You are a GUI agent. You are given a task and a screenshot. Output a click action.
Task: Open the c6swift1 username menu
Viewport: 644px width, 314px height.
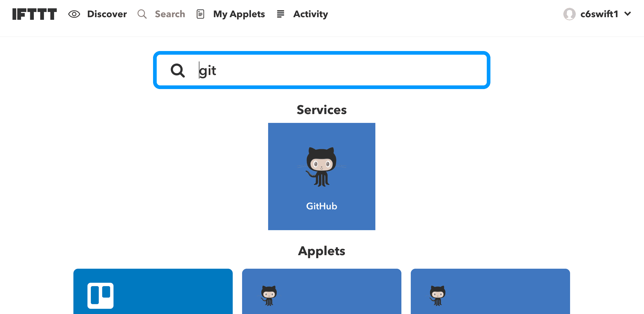click(x=599, y=14)
